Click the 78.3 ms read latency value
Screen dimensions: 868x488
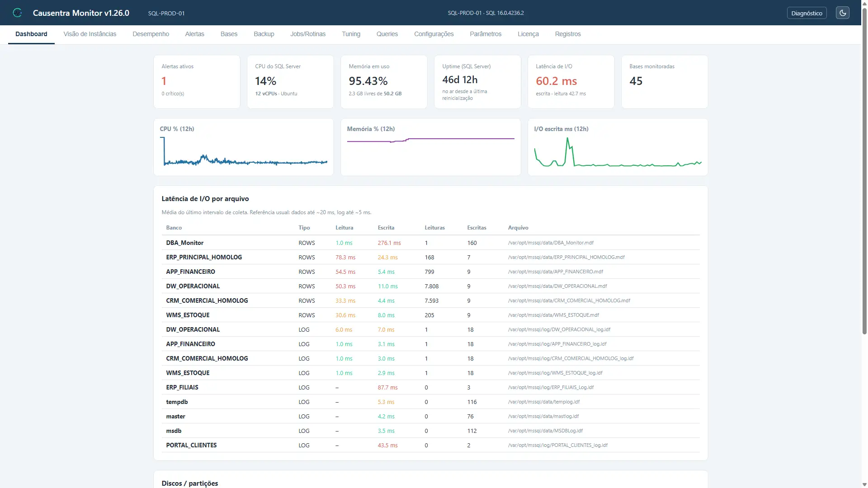pos(345,257)
